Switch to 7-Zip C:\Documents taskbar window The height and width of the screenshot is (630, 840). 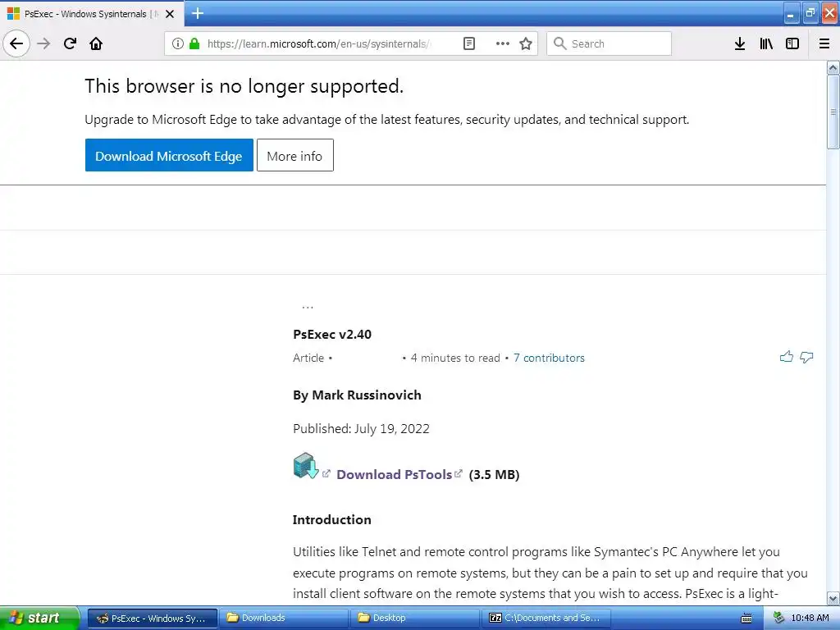pyautogui.click(x=546, y=618)
